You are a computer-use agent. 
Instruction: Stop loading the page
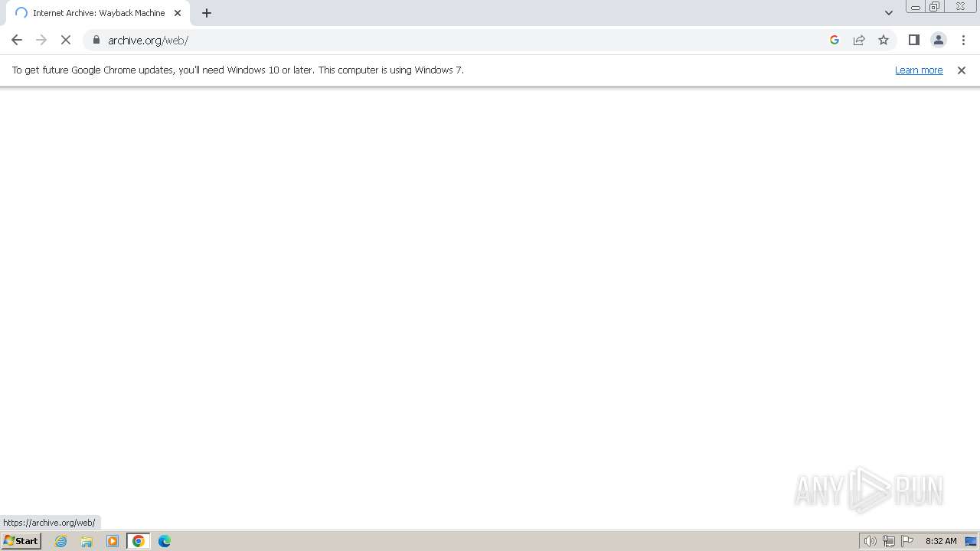point(66,40)
